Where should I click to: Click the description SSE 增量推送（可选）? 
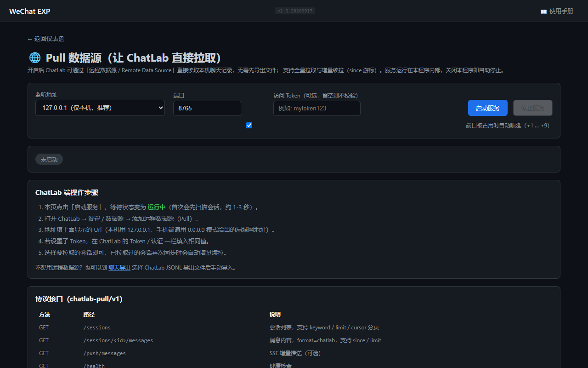click(295, 353)
